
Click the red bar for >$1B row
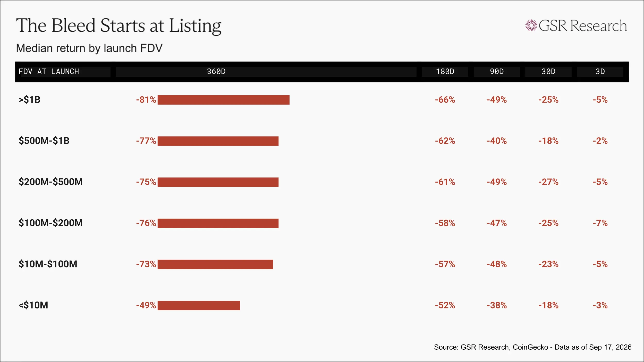[224, 100]
